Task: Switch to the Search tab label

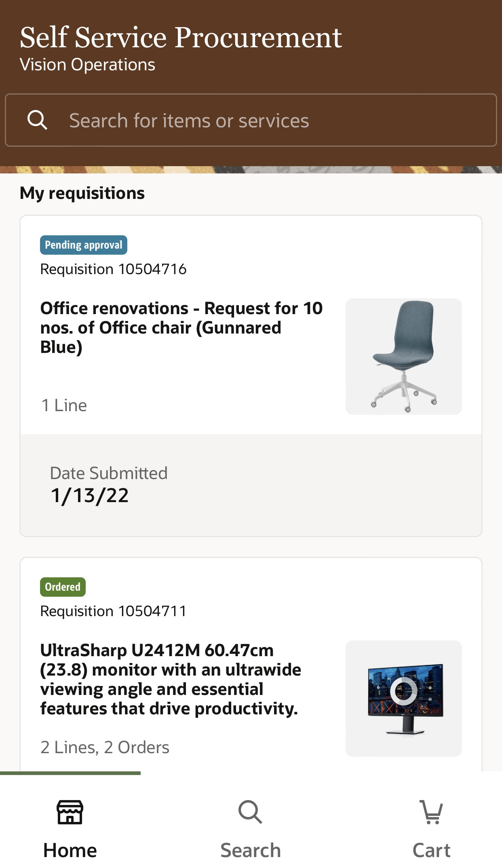Action: 250,850
